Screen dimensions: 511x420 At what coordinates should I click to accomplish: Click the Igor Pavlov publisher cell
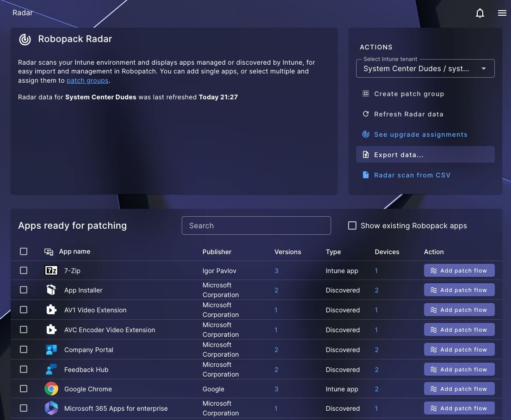coord(219,271)
